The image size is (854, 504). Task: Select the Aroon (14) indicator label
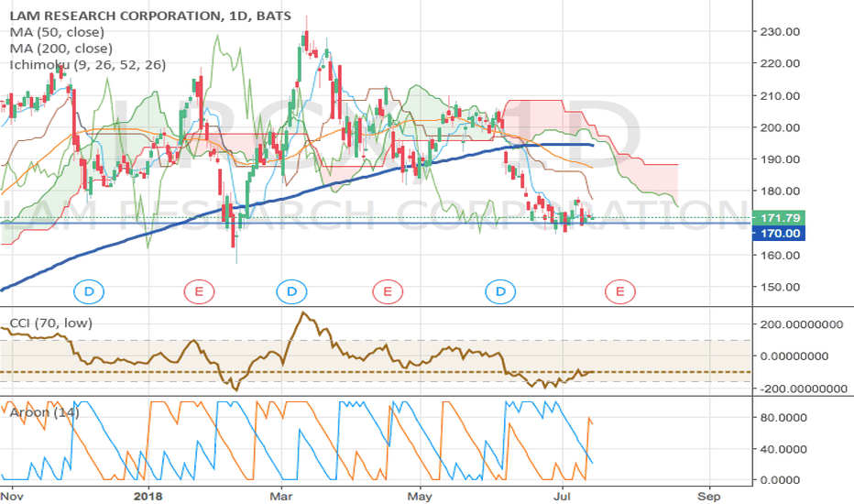(45, 412)
